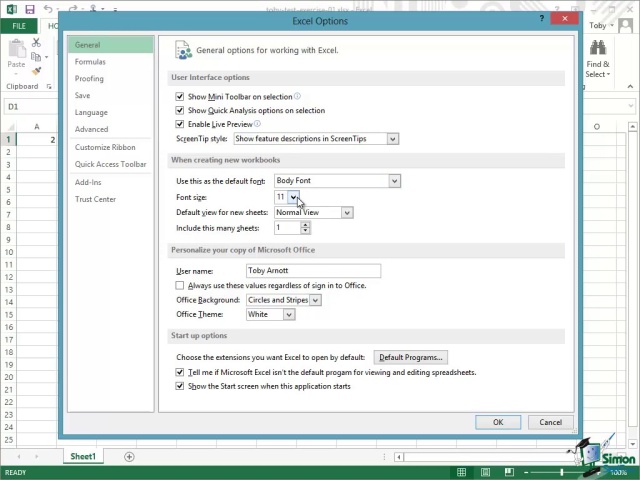Click the info icon beside Enable Live Preview
This screenshot has height=480, width=640.
point(258,123)
